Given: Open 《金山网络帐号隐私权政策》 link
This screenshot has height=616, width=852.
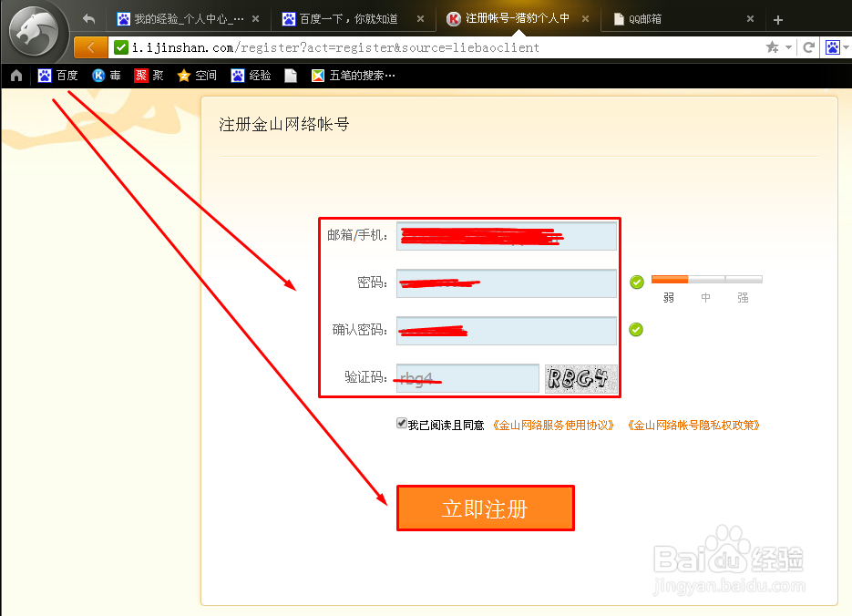Looking at the screenshot, I should [x=693, y=426].
